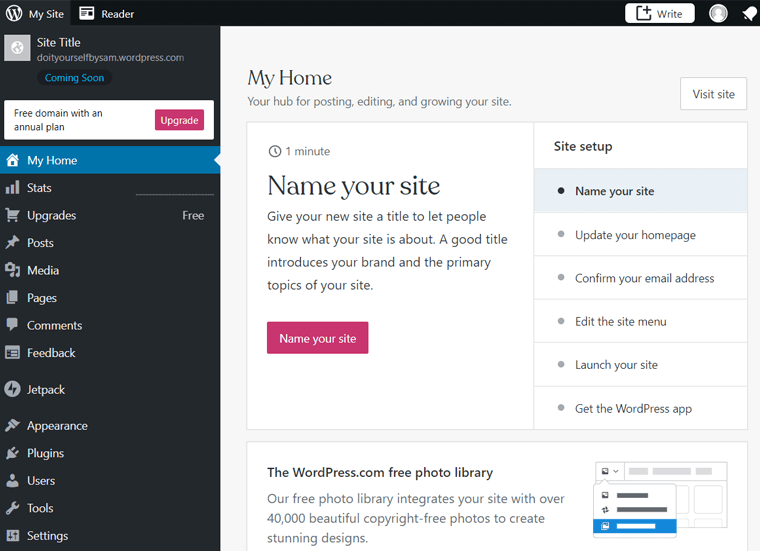Select Confirm your email address step
Image resolution: width=760 pixels, height=551 pixels.
[x=644, y=278]
